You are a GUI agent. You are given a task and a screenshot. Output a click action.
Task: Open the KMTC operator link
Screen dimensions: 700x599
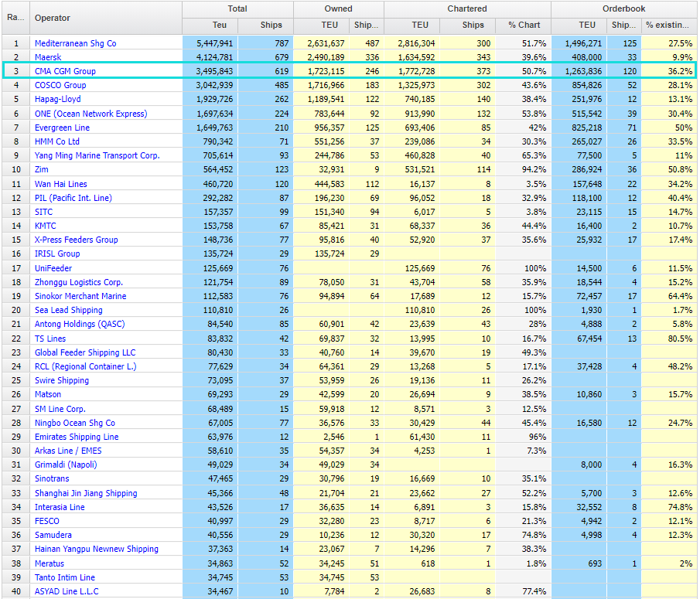[x=45, y=226]
